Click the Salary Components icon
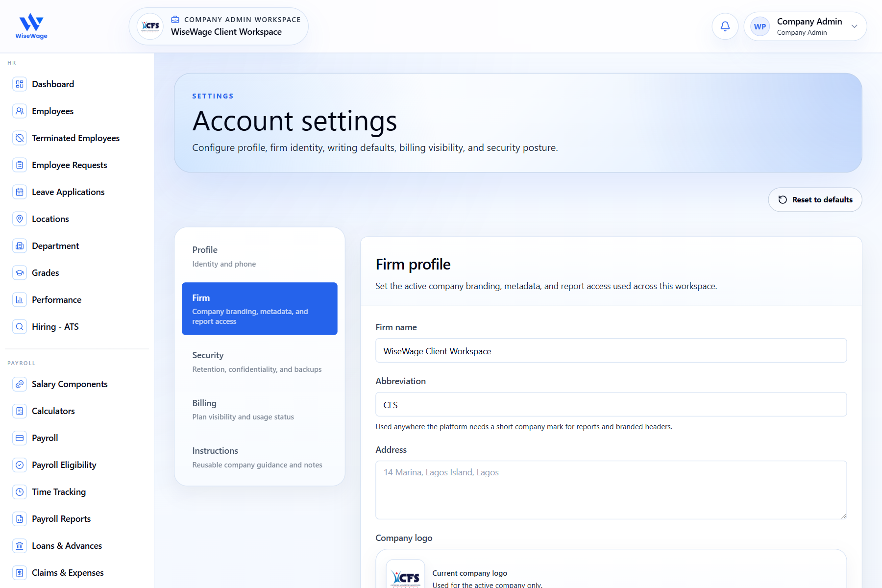 pos(20,384)
